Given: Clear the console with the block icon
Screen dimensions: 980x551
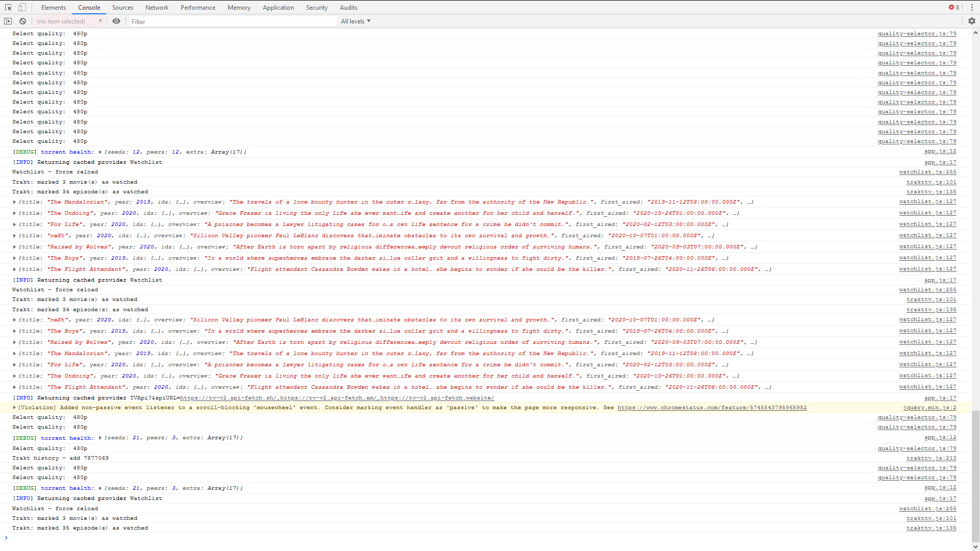Looking at the screenshot, I should [x=22, y=21].
